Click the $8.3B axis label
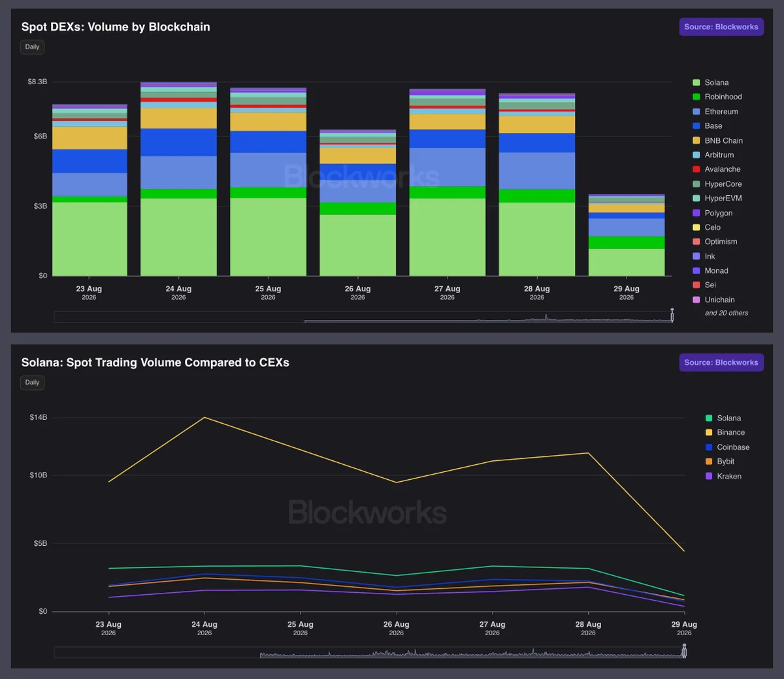This screenshot has width=784, height=679. (x=37, y=82)
